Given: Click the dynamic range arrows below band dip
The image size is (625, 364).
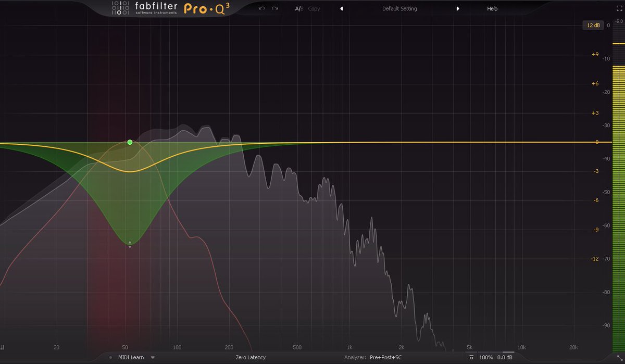Looking at the screenshot, I should (x=130, y=244).
